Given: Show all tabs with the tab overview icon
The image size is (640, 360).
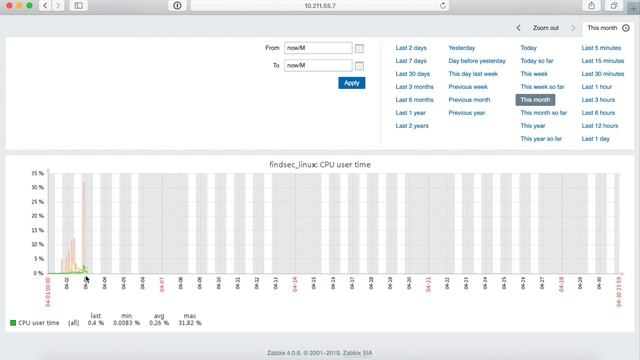Looking at the screenshot, I should point(613,5).
